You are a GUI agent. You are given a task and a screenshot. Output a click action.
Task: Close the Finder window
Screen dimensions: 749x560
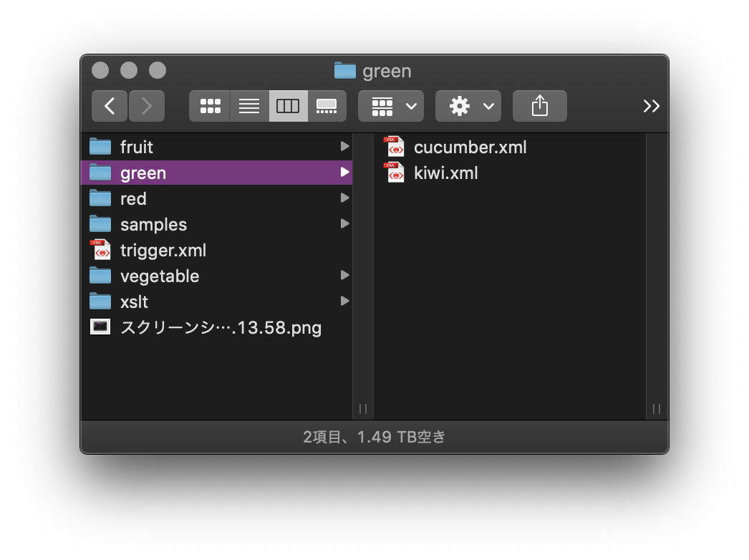(100, 70)
